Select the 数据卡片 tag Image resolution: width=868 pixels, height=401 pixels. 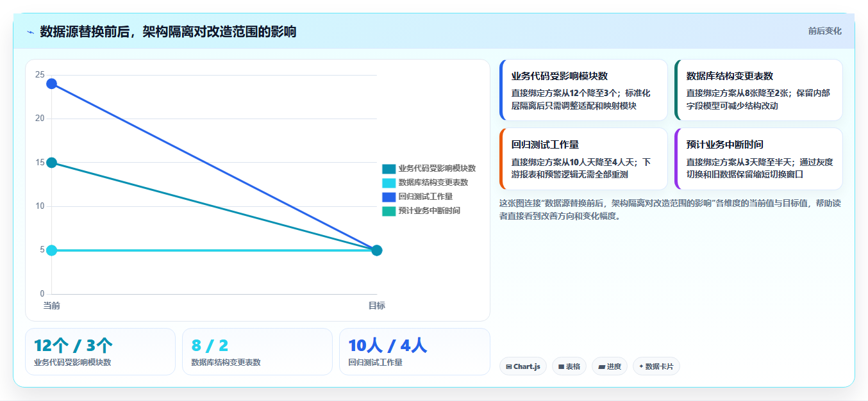pyautogui.click(x=656, y=366)
